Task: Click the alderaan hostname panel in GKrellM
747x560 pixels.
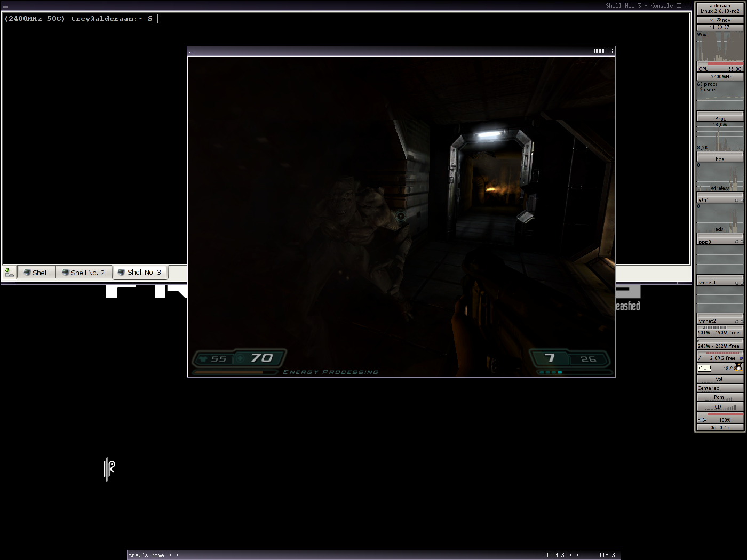Action: [x=720, y=9]
